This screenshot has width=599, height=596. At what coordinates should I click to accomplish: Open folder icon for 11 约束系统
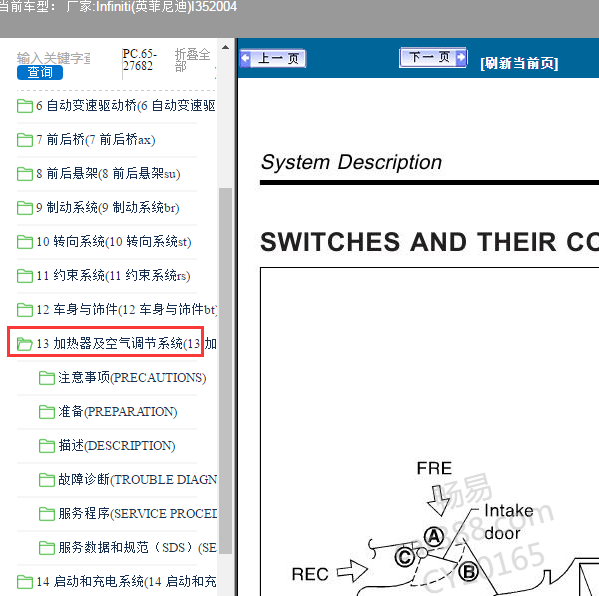pos(25,276)
